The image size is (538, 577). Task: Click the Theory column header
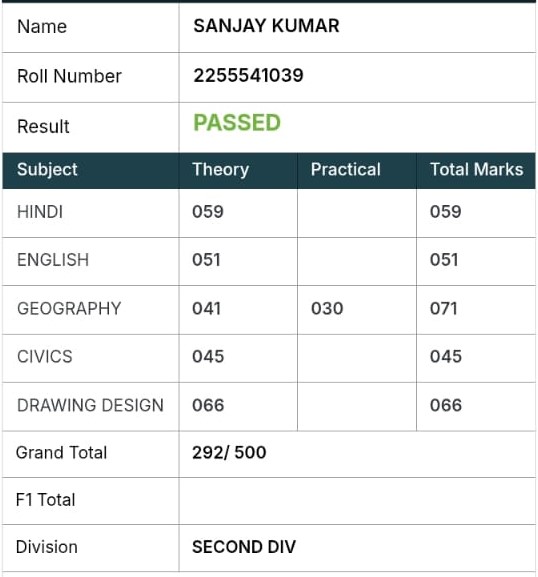coord(220,170)
